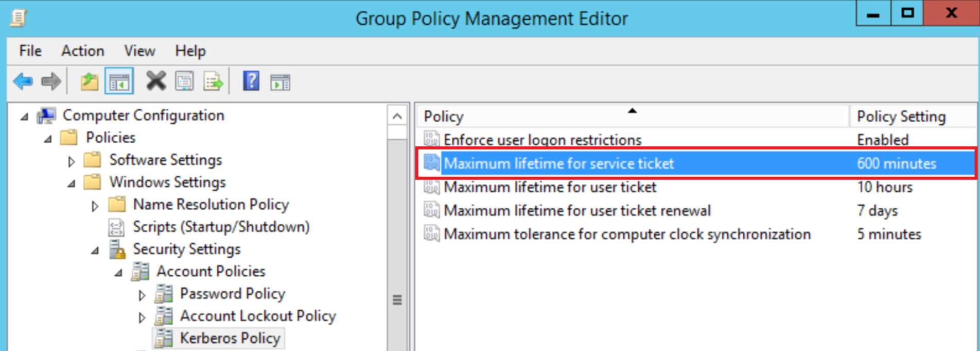Click the Up one level folder icon
The width and height of the screenshot is (980, 351).
(x=89, y=81)
